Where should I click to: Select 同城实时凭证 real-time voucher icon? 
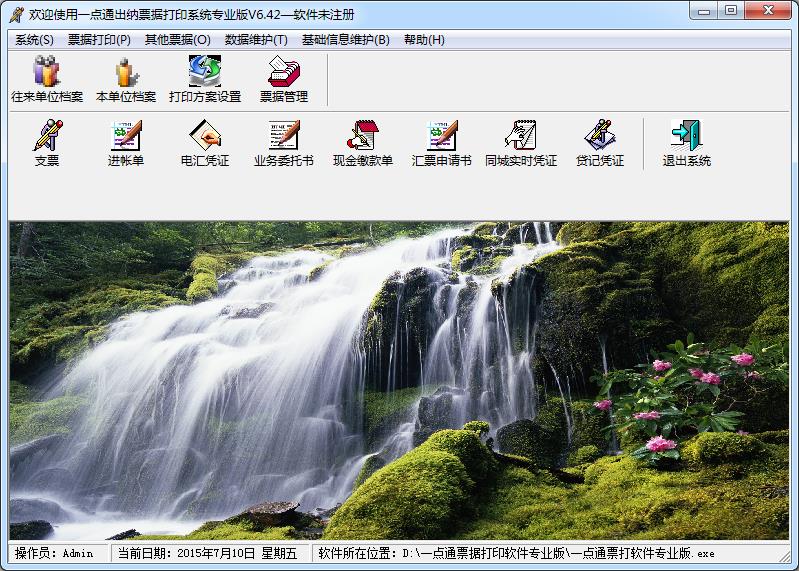point(520,143)
